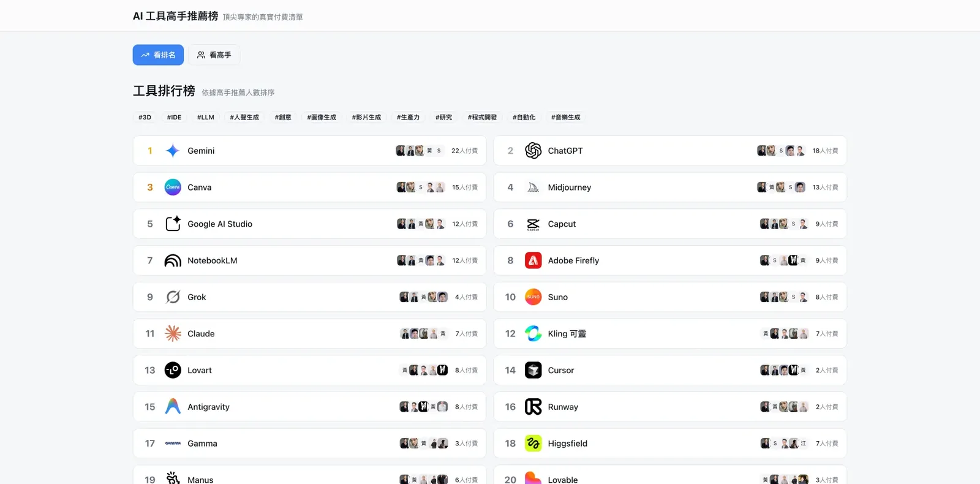
Task: Filter by the #IDE tag
Action: point(174,117)
